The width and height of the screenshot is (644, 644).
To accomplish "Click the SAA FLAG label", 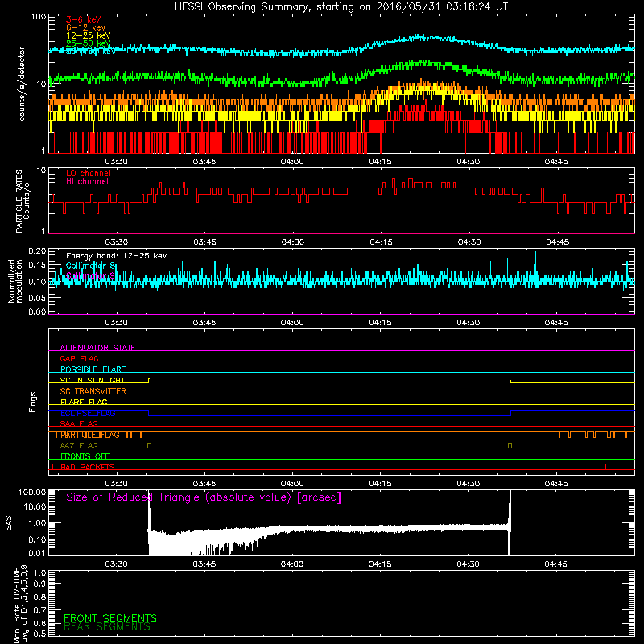I will (x=79, y=423).
